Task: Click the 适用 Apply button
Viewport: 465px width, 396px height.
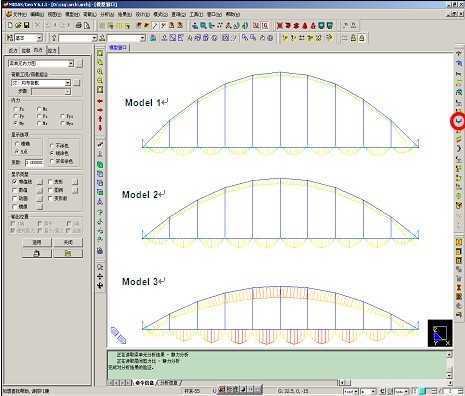Action: coord(37,242)
